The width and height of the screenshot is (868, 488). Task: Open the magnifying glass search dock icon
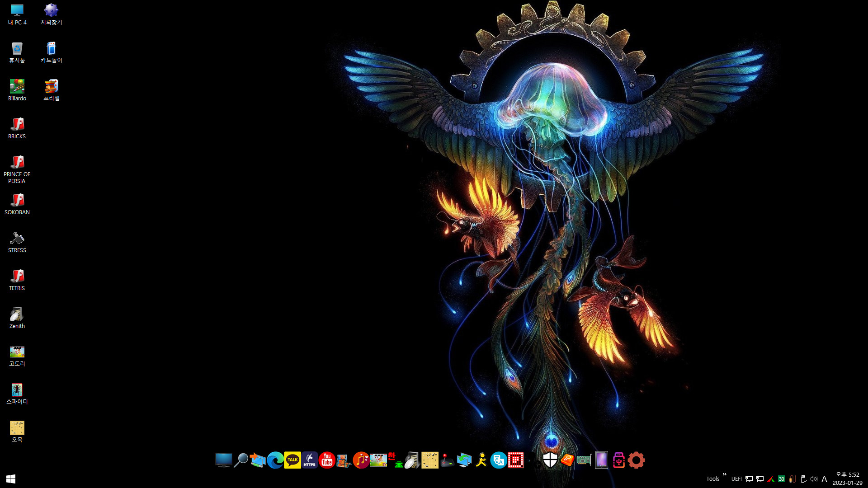point(241,460)
